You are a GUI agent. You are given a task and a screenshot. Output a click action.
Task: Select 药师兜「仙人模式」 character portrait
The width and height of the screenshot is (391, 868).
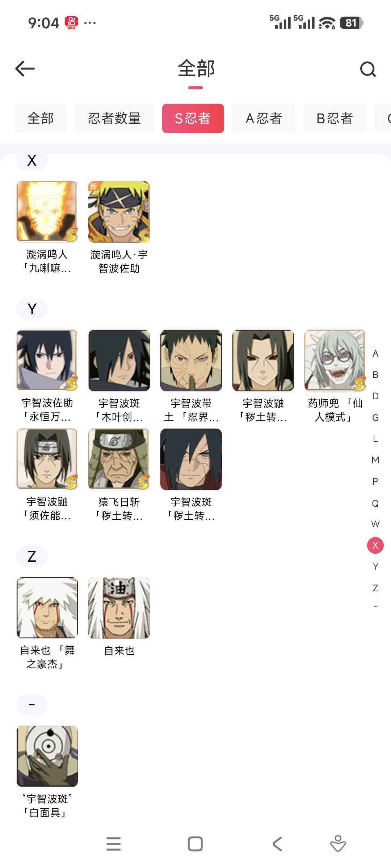click(335, 360)
